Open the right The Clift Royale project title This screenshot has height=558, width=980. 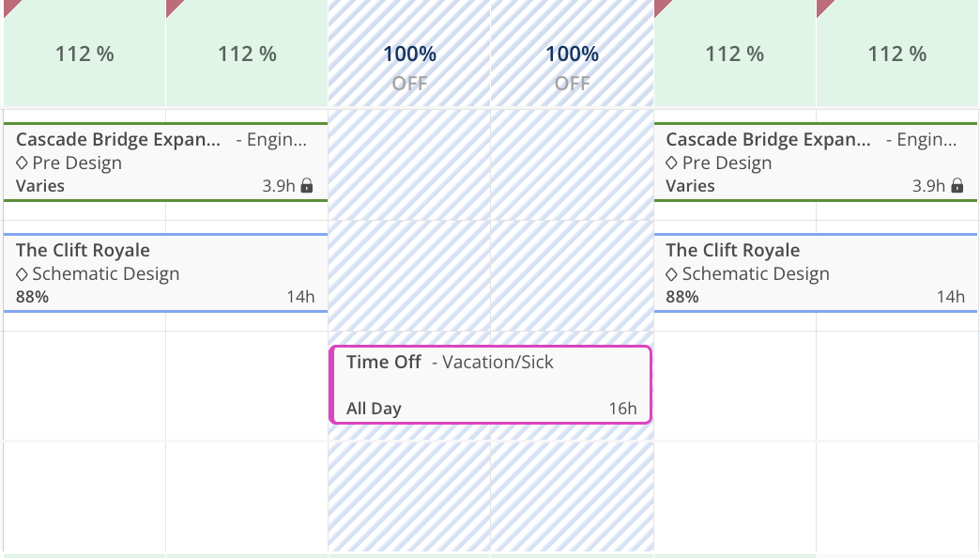coord(732,251)
